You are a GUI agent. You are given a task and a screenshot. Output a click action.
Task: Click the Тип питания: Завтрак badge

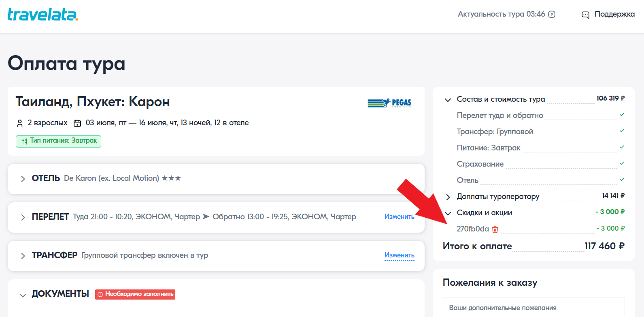[58, 141]
